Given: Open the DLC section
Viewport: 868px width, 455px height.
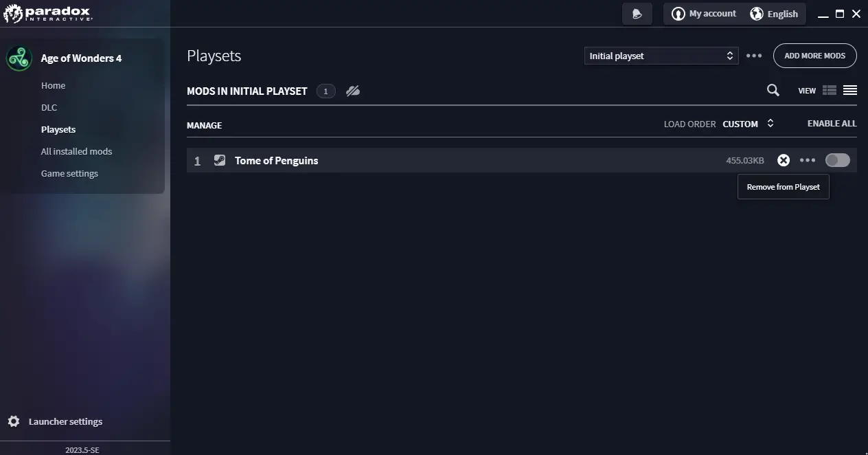Looking at the screenshot, I should coord(49,108).
